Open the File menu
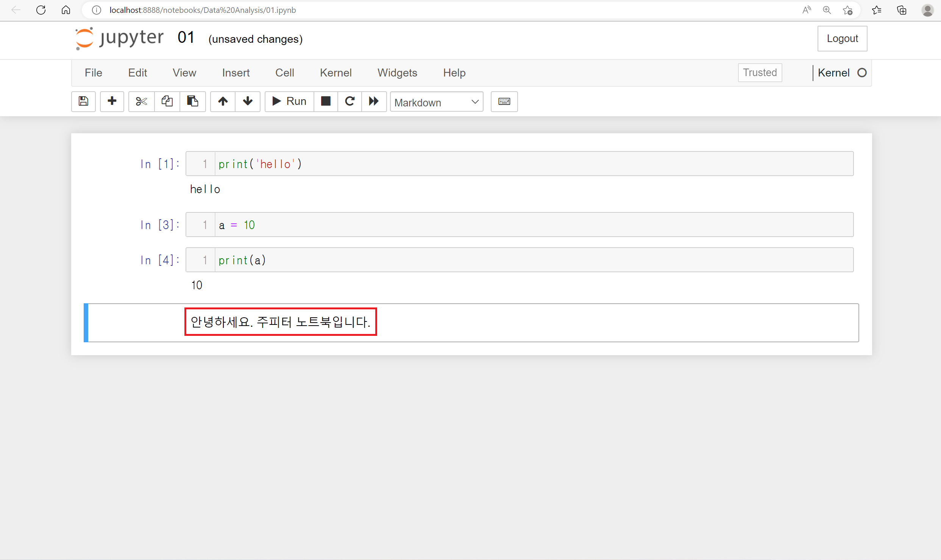The image size is (941, 560). (93, 73)
